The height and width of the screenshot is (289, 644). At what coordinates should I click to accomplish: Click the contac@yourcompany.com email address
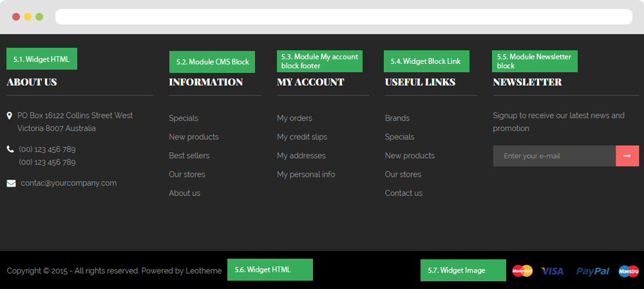pyautogui.click(x=69, y=183)
